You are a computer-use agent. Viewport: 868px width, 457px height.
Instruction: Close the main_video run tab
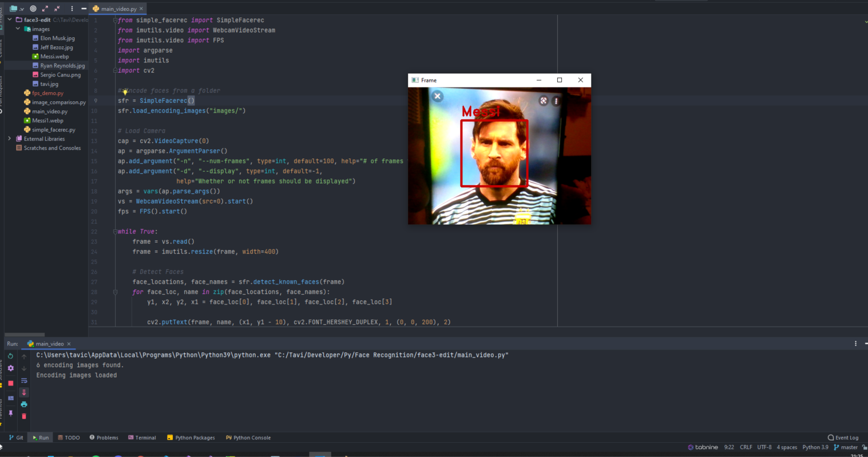(x=69, y=344)
